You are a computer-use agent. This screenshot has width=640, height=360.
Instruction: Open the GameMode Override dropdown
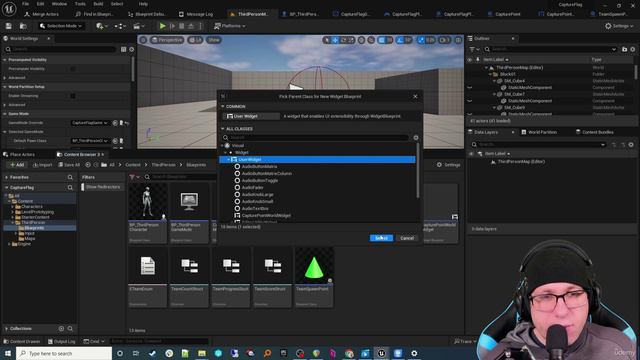90,123
